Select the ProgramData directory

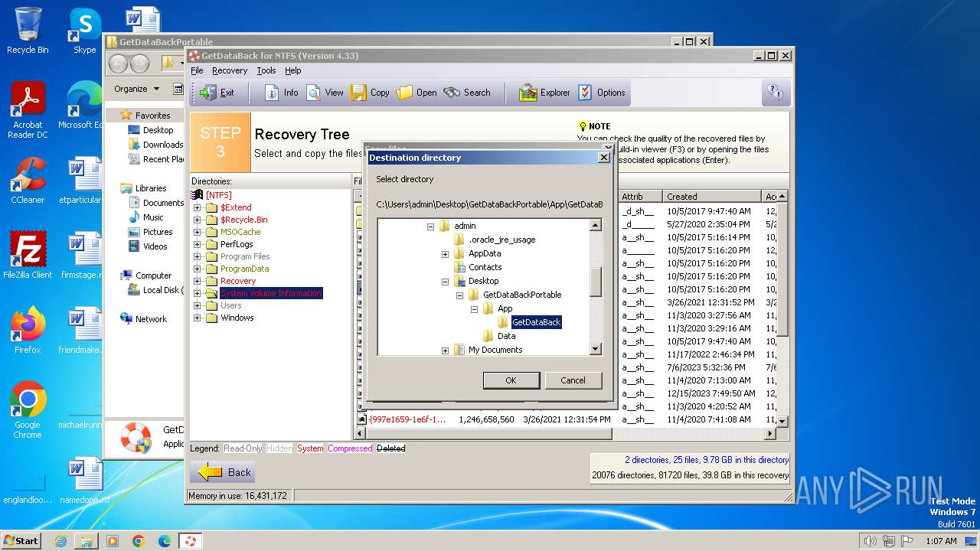(244, 269)
